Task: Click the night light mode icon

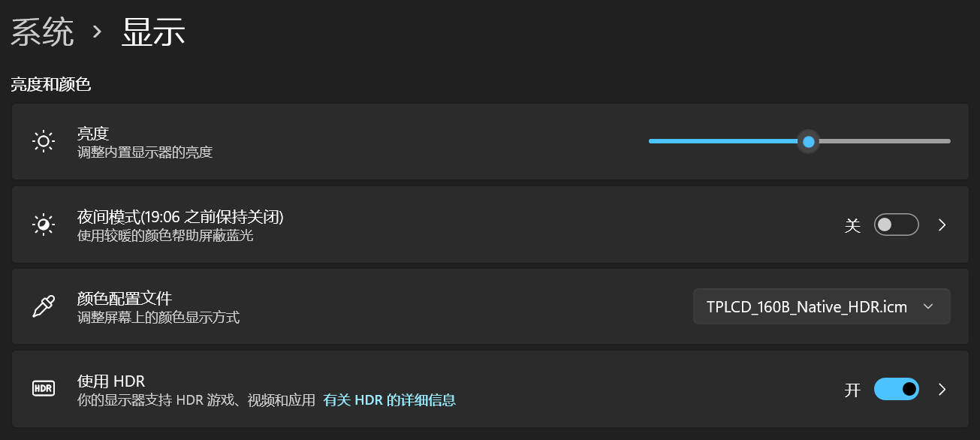Action: click(44, 225)
